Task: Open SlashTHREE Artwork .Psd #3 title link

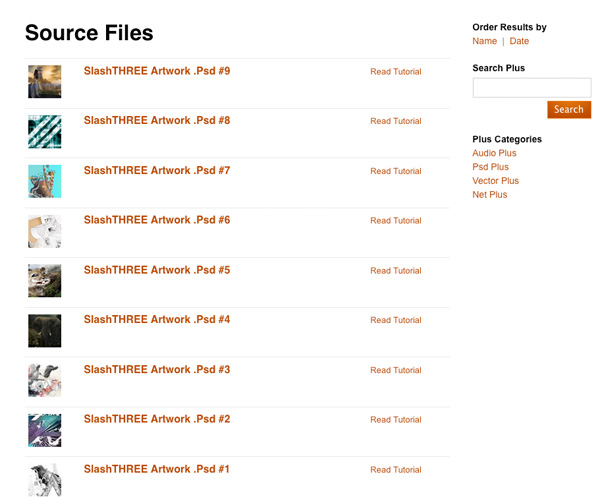Action: 157,369
